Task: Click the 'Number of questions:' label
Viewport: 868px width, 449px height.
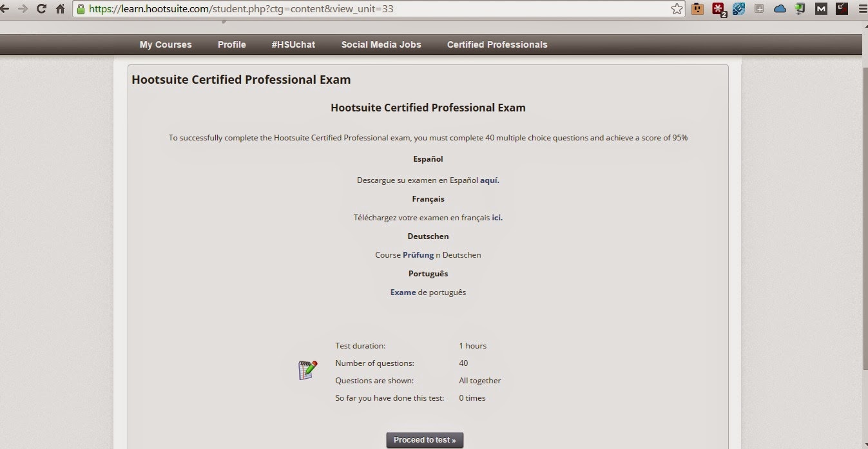Action: [x=374, y=363]
